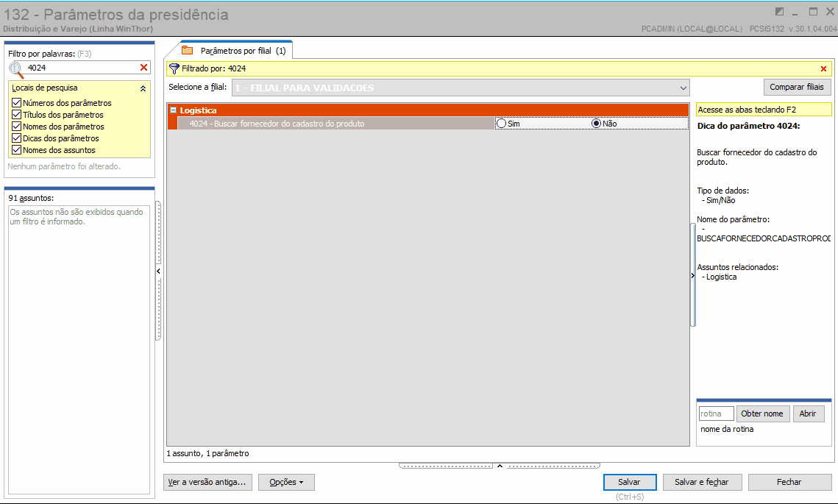The width and height of the screenshot is (838, 504).
Task: Toggle Títulos dos parâmetros checkbox
Action: (17, 114)
